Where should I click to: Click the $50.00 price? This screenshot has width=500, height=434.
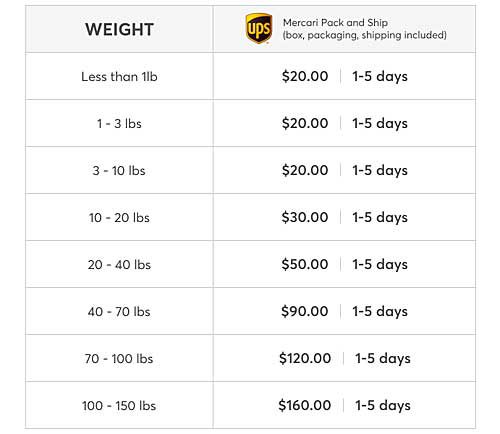tap(305, 264)
